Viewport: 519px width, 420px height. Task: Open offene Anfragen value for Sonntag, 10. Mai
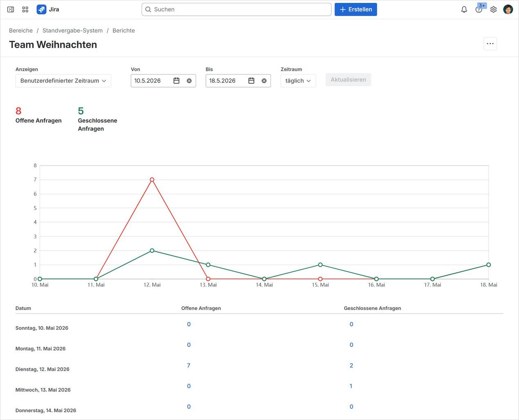coord(189,324)
